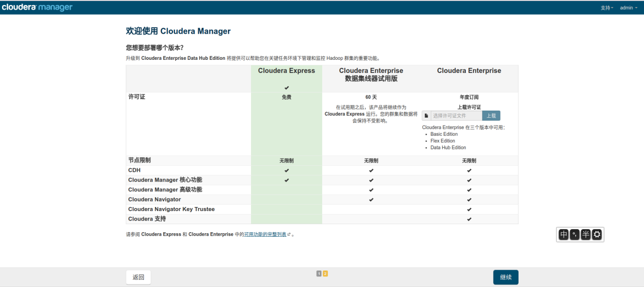Select the Cloudera Enterprise annual edition
This screenshot has height=287, width=644.
[x=469, y=71]
